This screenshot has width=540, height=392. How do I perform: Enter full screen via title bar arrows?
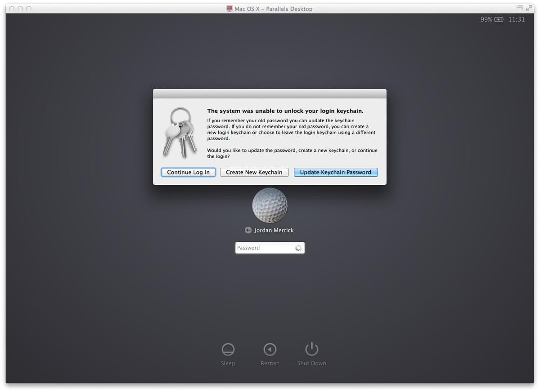(530, 9)
